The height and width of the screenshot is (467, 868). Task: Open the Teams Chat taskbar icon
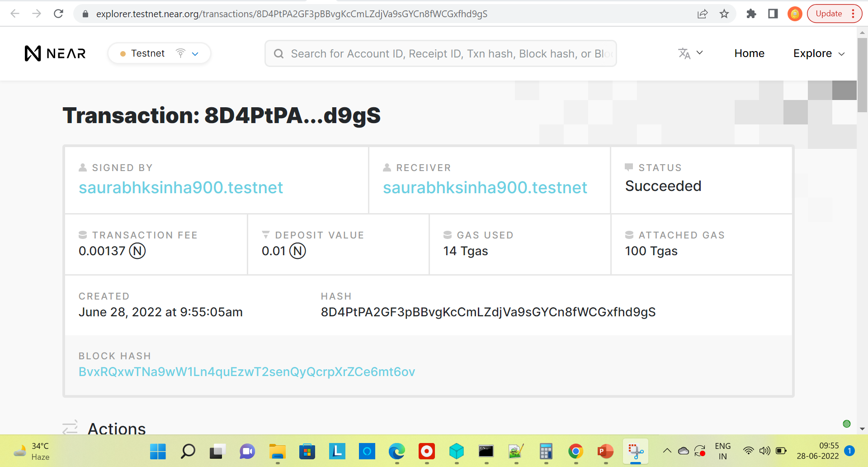point(247,451)
